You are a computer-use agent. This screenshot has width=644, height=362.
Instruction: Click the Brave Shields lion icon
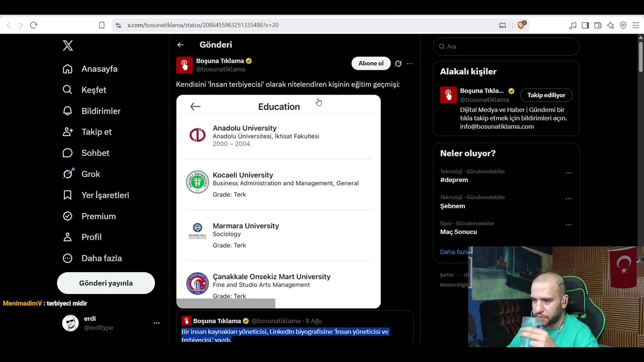point(521,25)
